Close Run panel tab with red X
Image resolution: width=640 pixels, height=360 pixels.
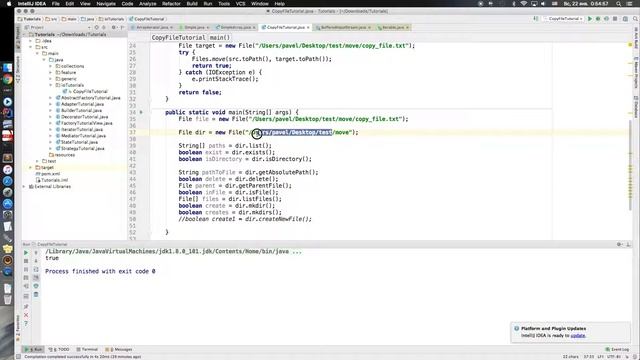26,315
